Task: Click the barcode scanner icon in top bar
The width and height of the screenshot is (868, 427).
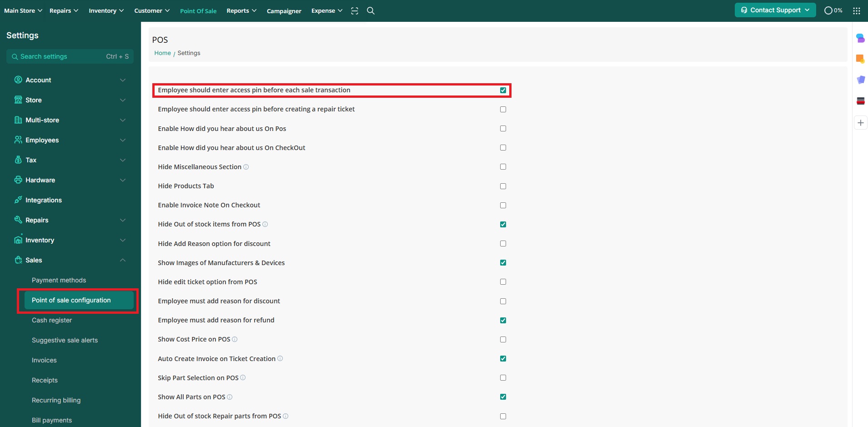Action: (355, 11)
